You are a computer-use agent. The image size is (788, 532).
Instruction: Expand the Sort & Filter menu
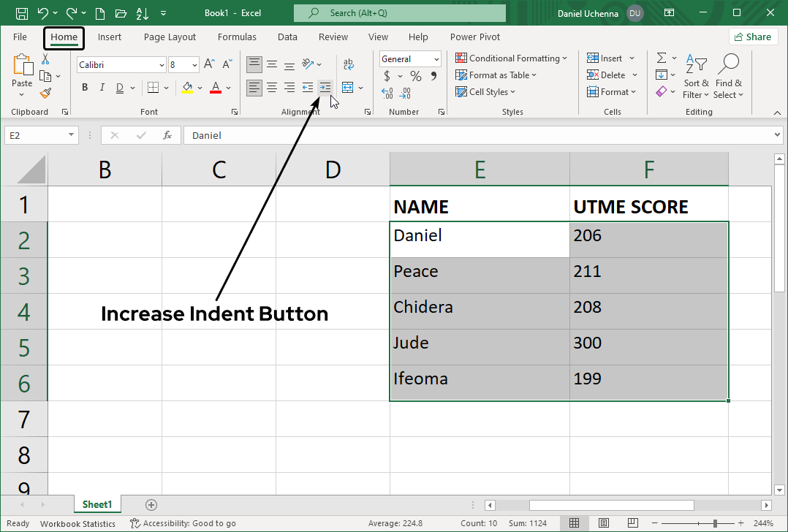695,76
